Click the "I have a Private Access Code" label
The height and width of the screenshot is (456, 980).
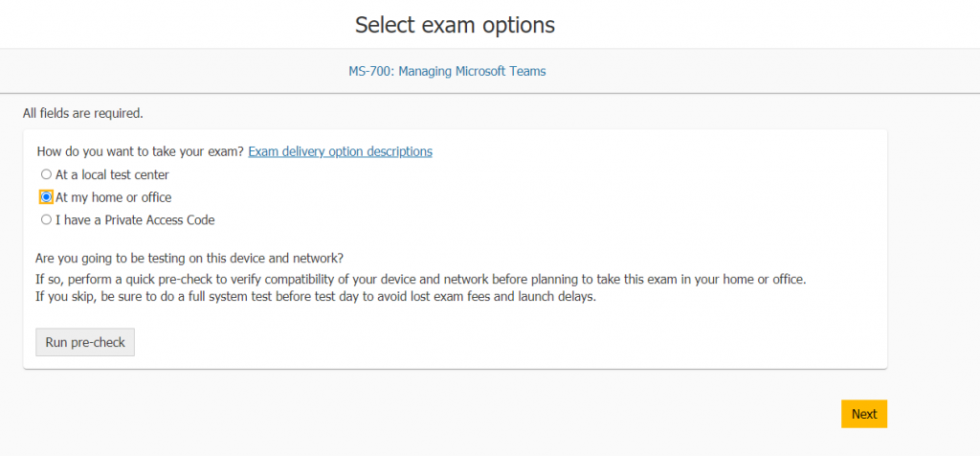[x=135, y=219]
